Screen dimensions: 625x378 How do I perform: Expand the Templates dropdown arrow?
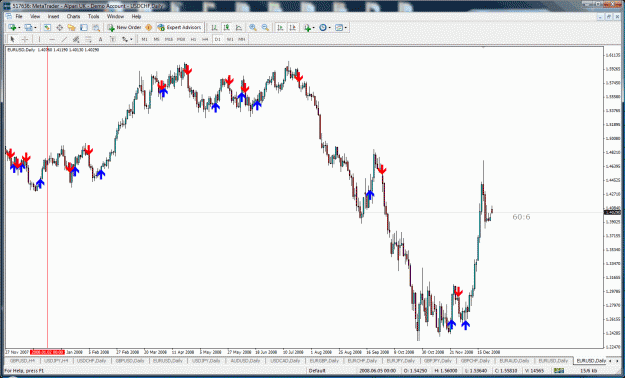(346, 28)
